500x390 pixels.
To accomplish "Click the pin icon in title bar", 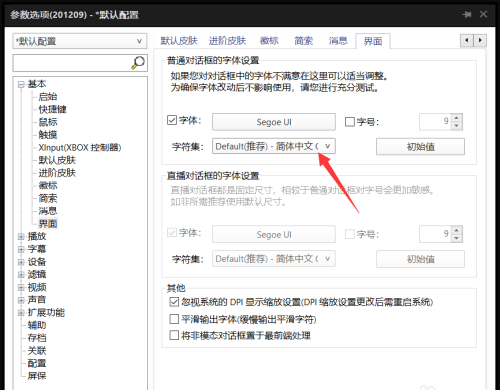I will (467, 14).
